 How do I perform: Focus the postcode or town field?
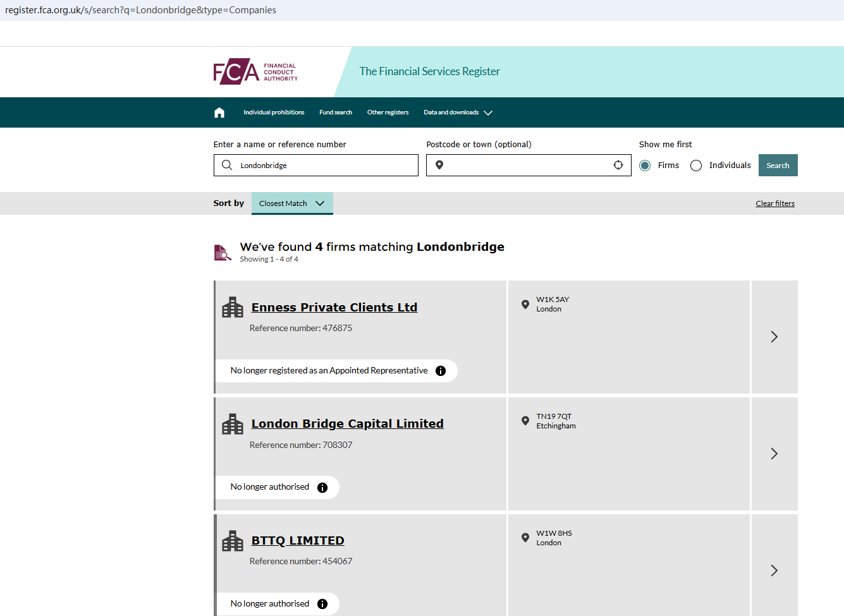pos(529,166)
